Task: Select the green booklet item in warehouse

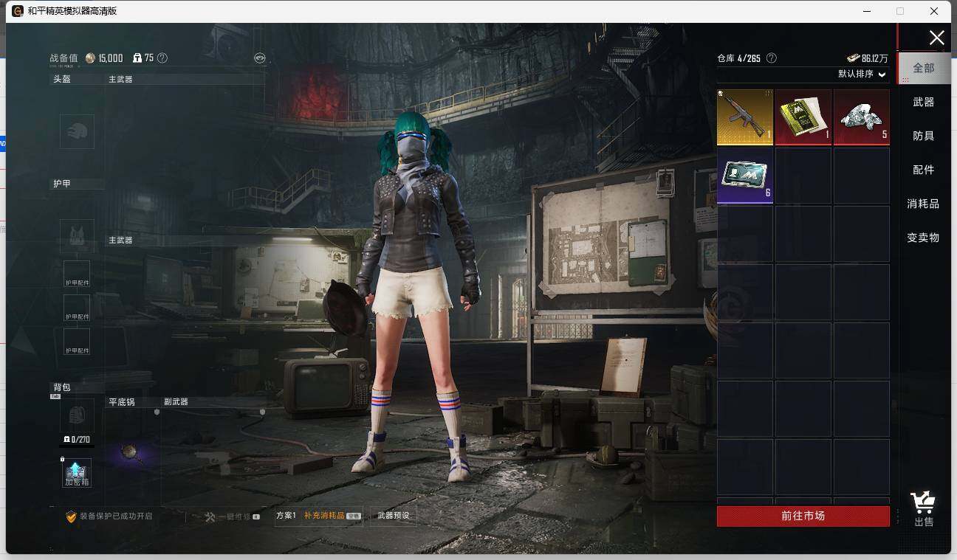Action: (803, 117)
